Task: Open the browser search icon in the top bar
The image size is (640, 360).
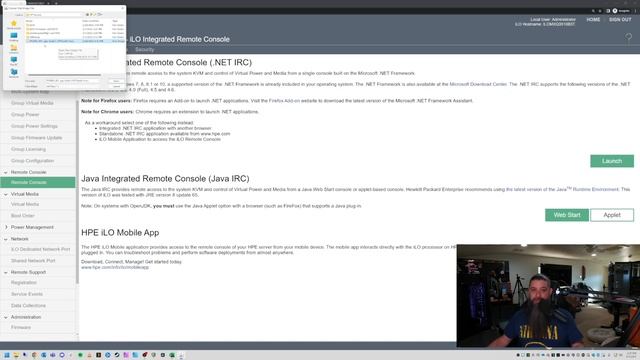Action: pyautogui.click(x=593, y=11)
